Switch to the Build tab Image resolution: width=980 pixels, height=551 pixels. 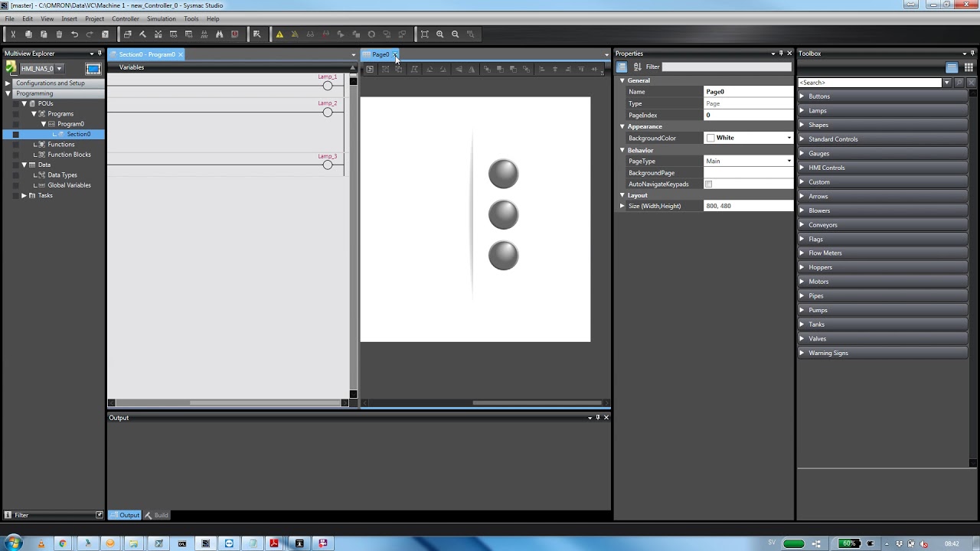coord(157,515)
